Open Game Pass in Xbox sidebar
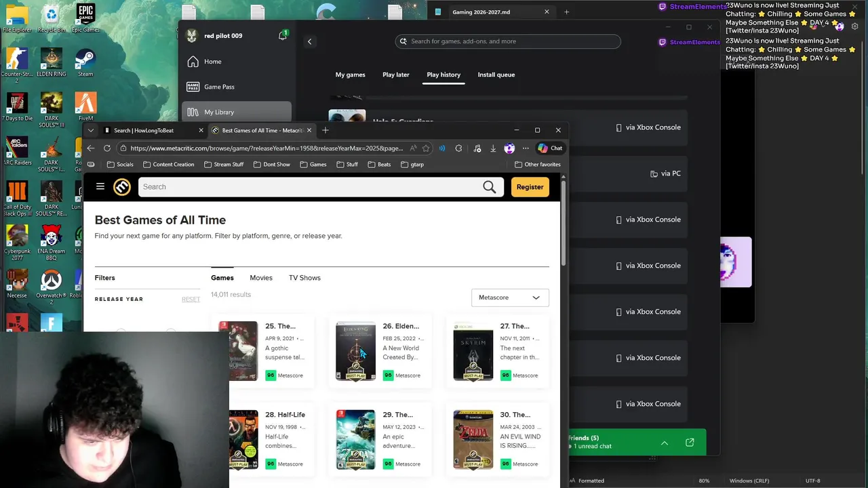868x488 pixels. pos(237,87)
